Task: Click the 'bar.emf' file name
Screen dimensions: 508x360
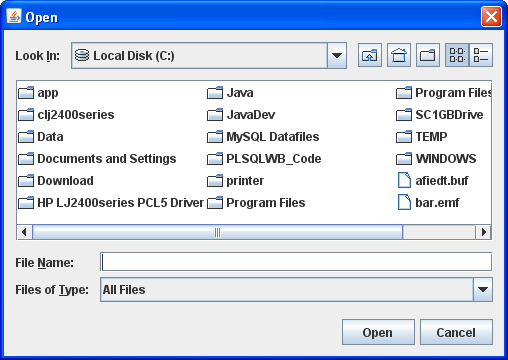Action: coord(437,203)
